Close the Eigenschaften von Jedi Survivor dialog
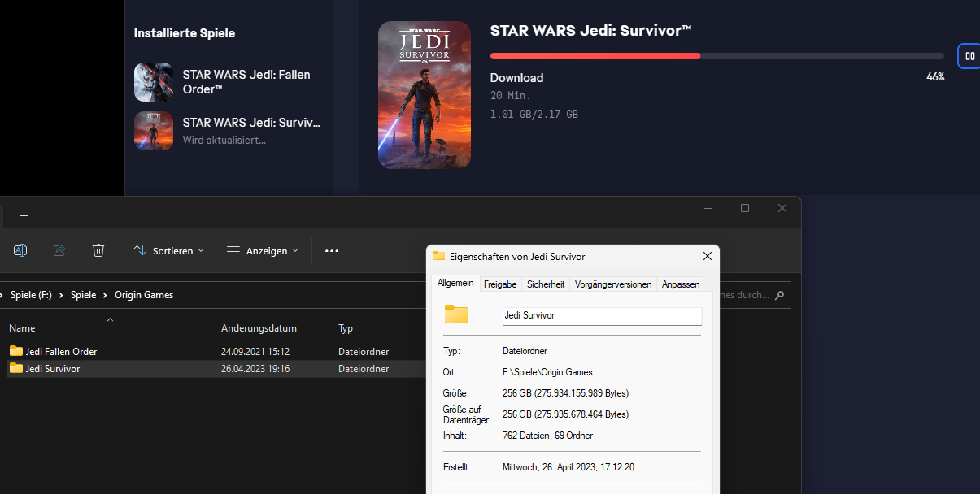The width and height of the screenshot is (980, 494). coord(708,256)
